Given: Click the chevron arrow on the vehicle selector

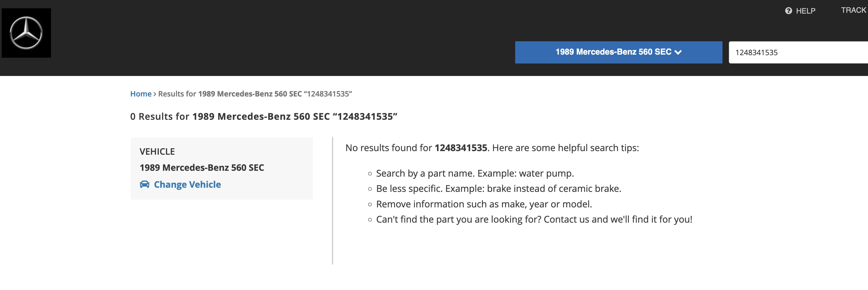Looking at the screenshot, I should (678, 52).
